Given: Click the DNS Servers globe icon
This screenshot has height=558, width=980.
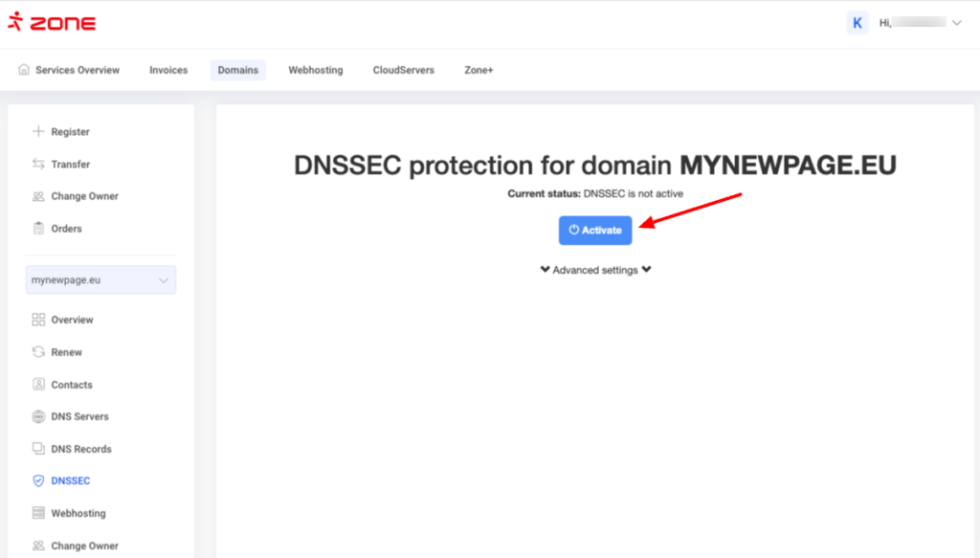Looking at the screenshot, I should (x=38, y=417).
